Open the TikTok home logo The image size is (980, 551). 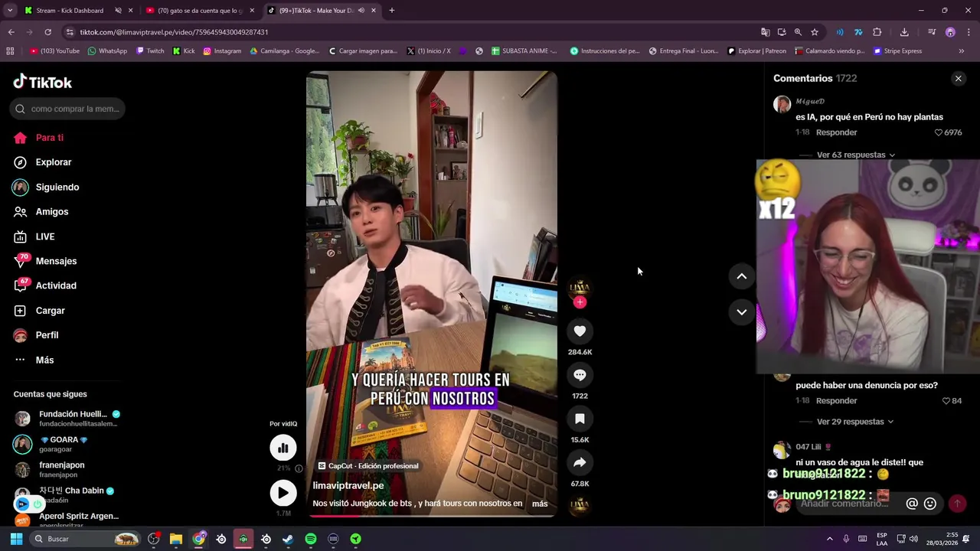(x=42, y=82)
